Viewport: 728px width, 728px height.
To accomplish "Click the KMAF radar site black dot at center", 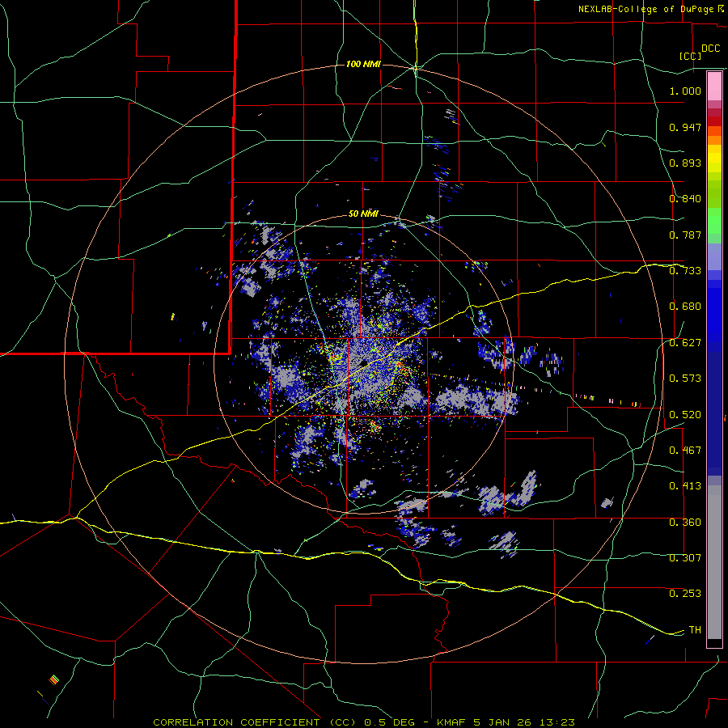I will pyautogui.click(x=363, y=363).
